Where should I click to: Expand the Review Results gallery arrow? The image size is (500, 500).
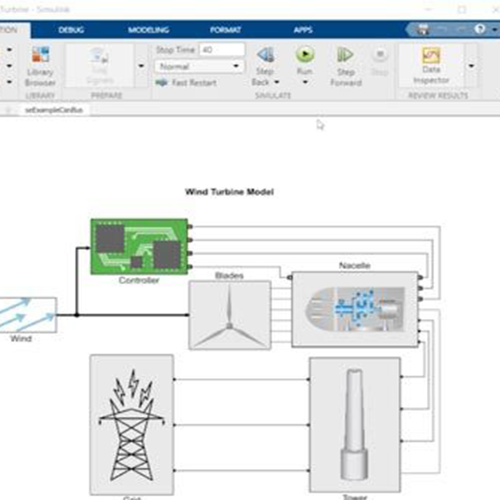pyautogui.click(x=471, y=66)
